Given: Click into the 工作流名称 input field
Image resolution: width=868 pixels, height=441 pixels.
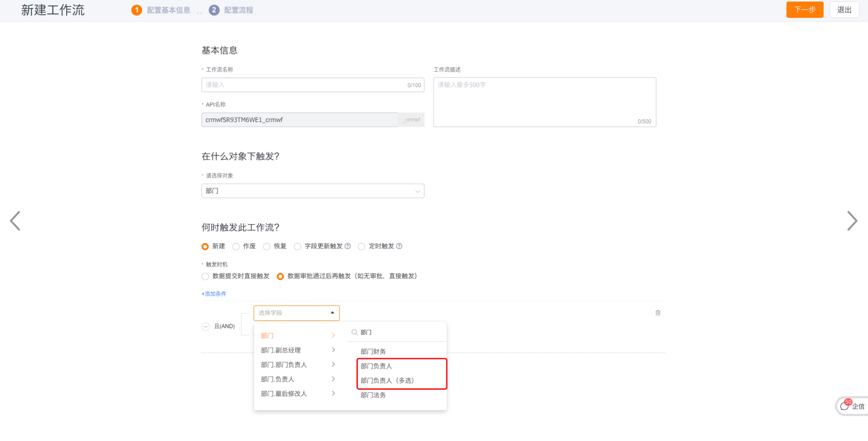Looking at the screenshot, I should [303, 85].
